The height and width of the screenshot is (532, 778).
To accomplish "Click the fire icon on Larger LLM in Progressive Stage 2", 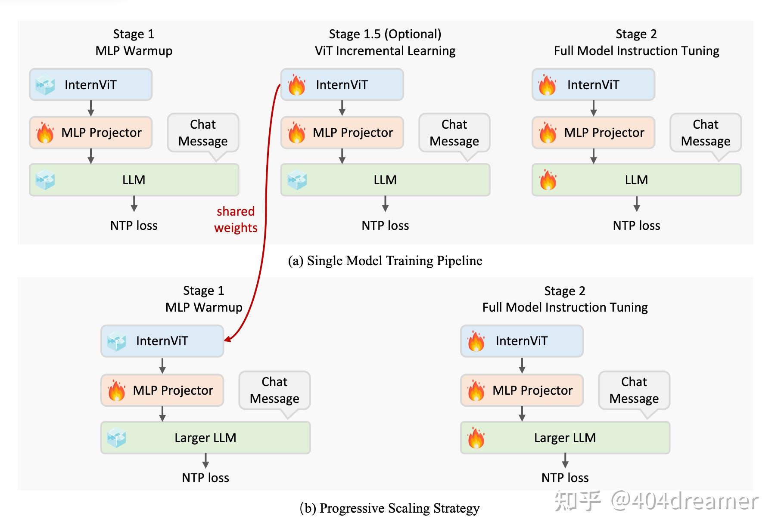I will coord(476,438).
